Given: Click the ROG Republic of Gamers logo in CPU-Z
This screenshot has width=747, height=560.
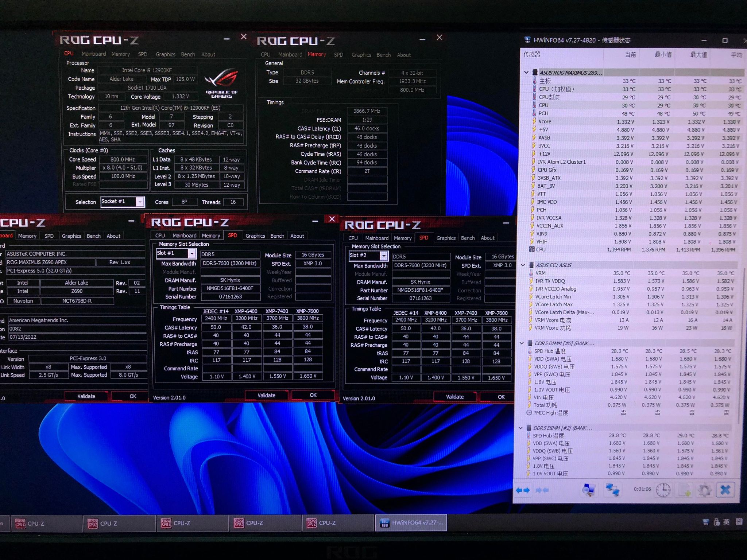Looking at the screenshot, I should point(221,83).
